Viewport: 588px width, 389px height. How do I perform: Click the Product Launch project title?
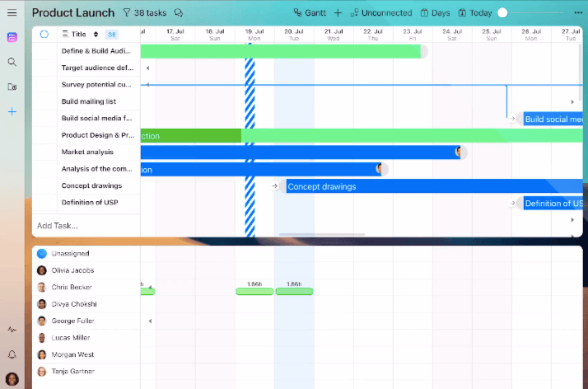73,12
